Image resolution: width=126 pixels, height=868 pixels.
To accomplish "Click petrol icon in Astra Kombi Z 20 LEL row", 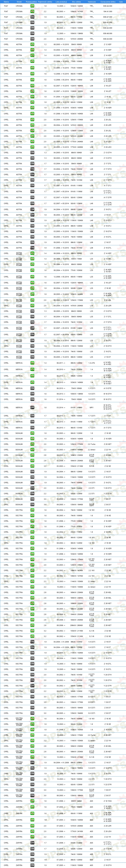I will tap(32, 300).
